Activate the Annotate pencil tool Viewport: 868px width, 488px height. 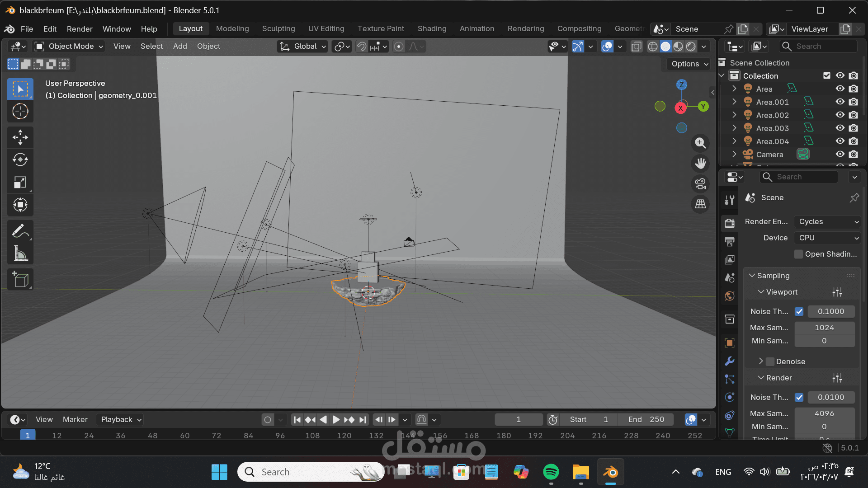[x=20, y=231]
